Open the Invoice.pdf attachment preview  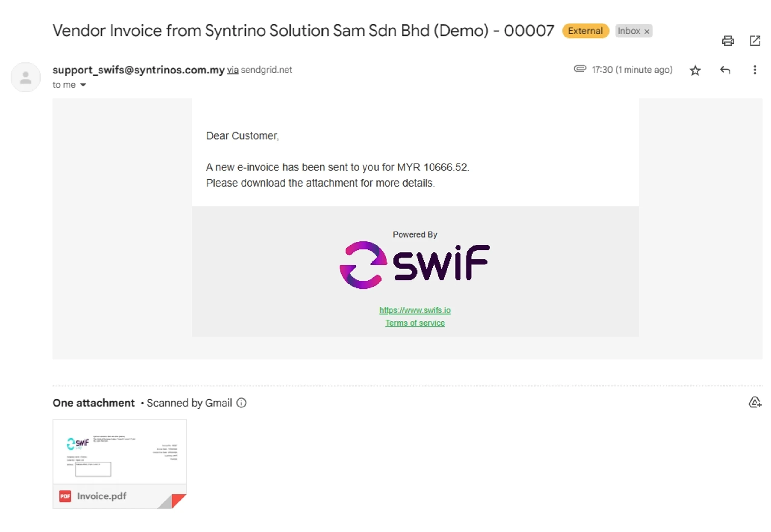click(119, 464)
